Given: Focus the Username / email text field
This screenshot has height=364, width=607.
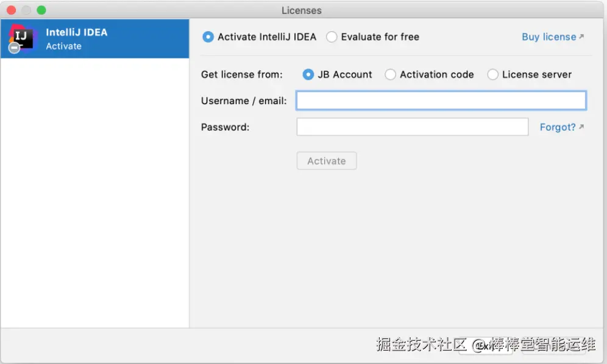Looking at the screenshot, I should pyautogui.click(x=441, y=100).
